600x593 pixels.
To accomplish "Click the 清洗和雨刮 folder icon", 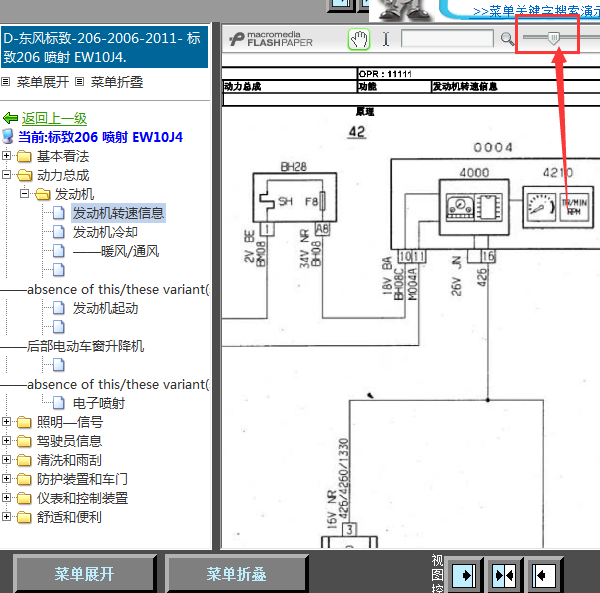I will click(x=24, y=460).
